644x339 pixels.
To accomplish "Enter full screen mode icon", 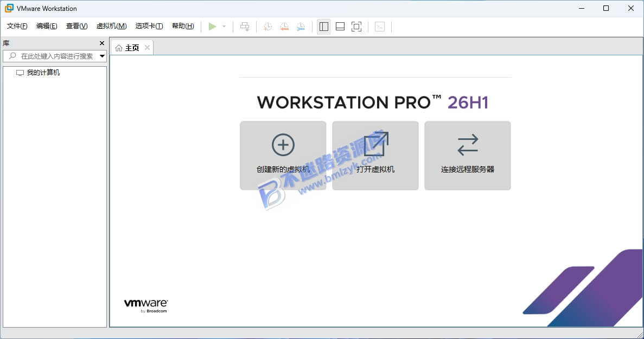I will [x=356, y=27].
